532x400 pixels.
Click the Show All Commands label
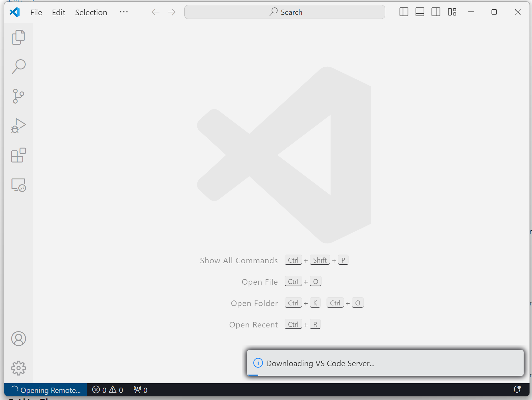point(239,260)
